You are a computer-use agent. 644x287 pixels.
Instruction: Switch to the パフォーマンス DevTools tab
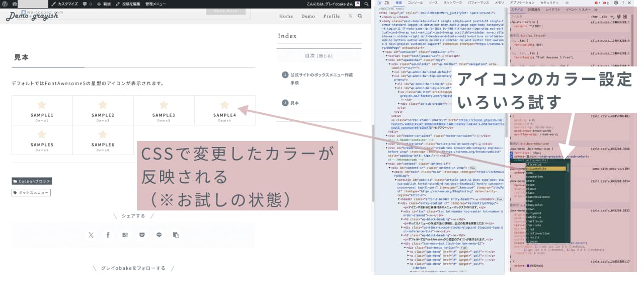478,3
